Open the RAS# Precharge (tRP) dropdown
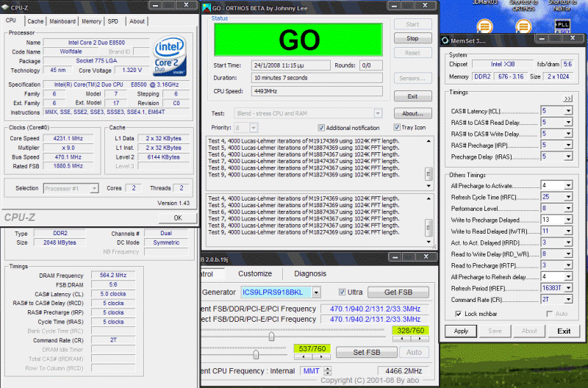588x388 pixels. [568, 145]
